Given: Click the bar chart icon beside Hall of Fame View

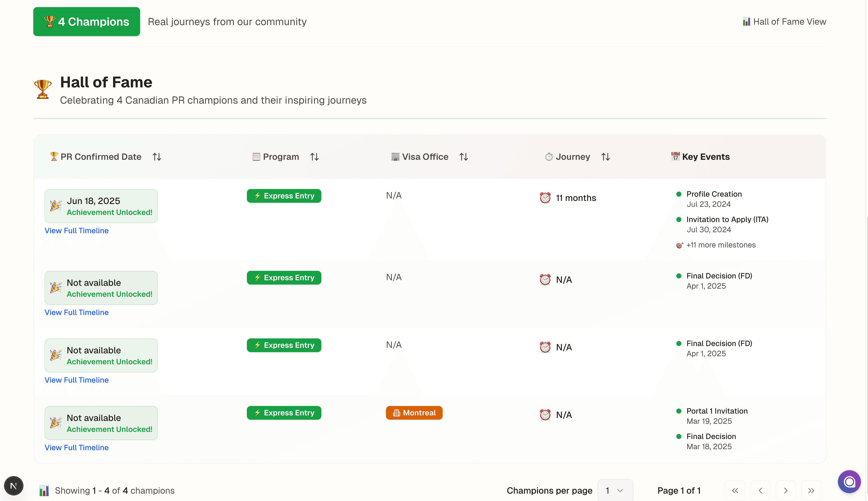Looking at the screenshot, I should coord(746,21).
